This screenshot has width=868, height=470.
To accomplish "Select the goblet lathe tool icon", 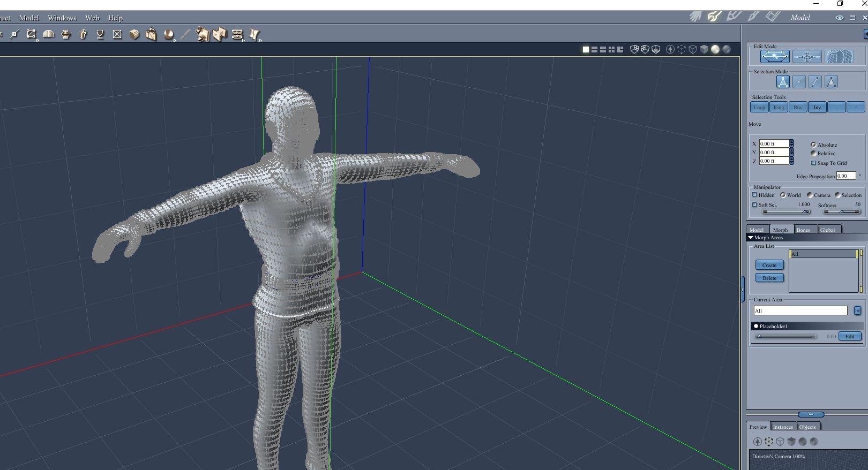I will [100, 35].
